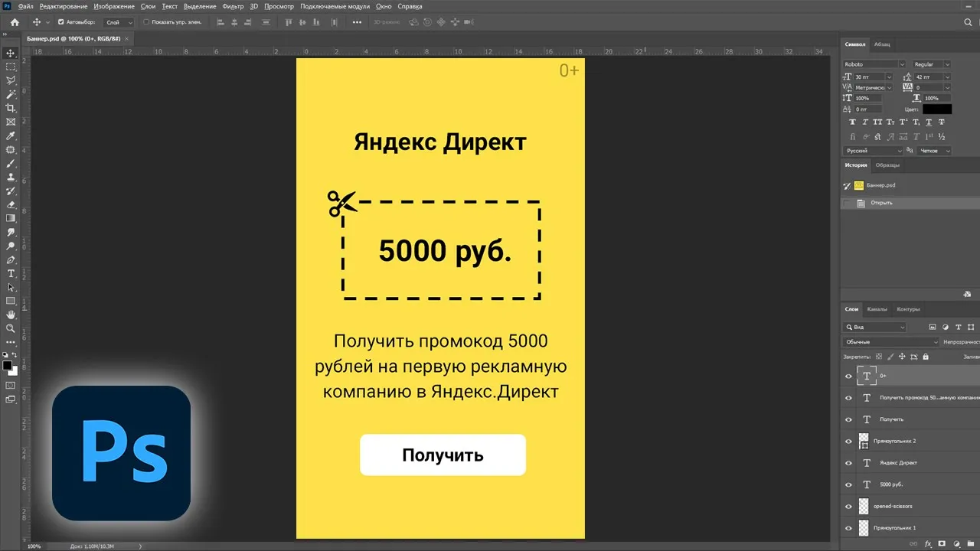Image resolution: width=980 pixels, height=551 pixels.
Task: Click the Home icon in options bar
Action: pos(14,22)
